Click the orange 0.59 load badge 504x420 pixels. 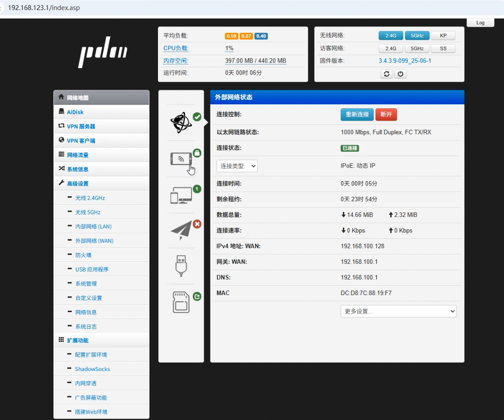pyautogui.click(x=231, y=36)
